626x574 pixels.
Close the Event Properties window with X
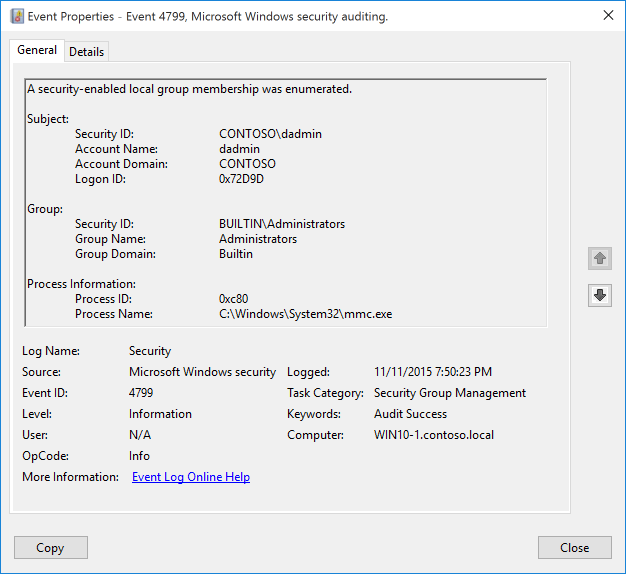[x=608, y=15]
